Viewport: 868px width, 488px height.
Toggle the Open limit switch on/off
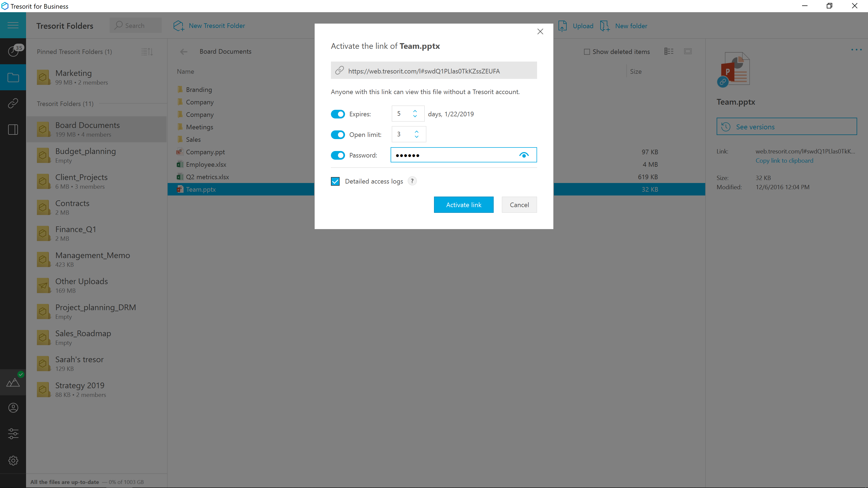338,134
